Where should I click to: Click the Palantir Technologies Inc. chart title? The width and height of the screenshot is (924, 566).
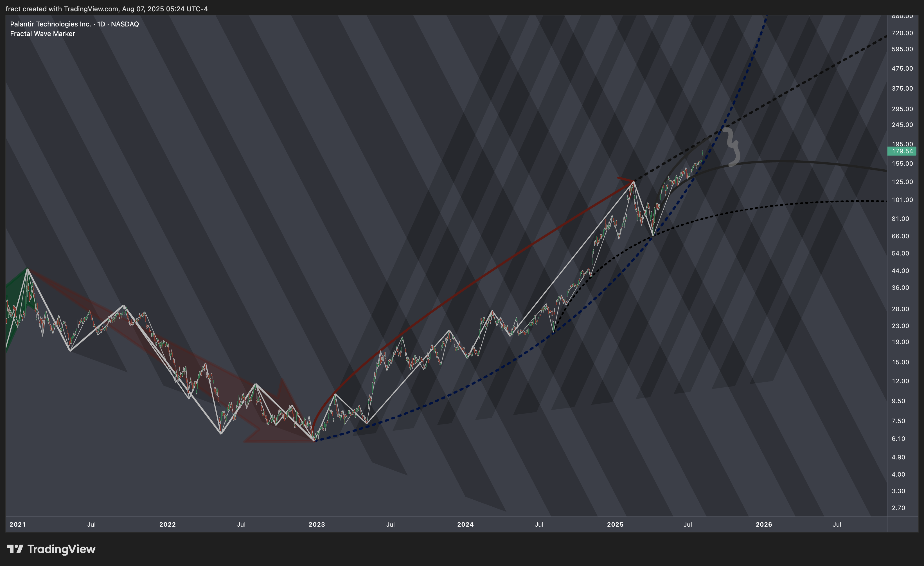click(74, 24)
